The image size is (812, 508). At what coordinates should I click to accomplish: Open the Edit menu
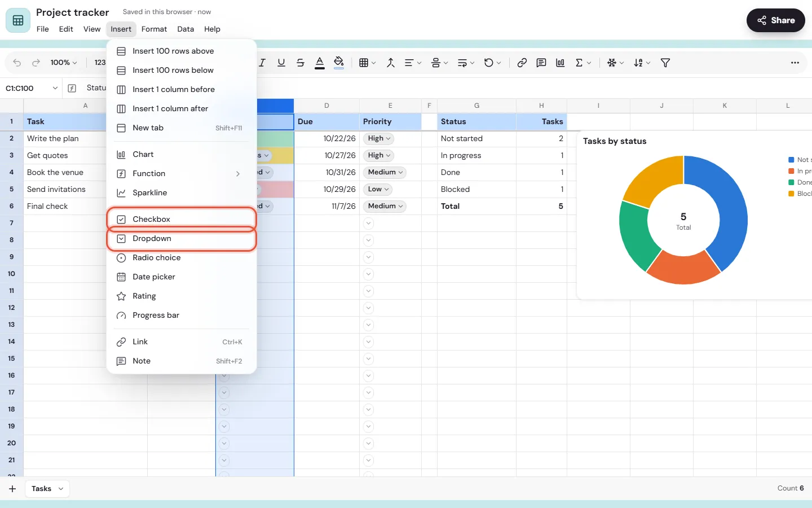[66, 29]
